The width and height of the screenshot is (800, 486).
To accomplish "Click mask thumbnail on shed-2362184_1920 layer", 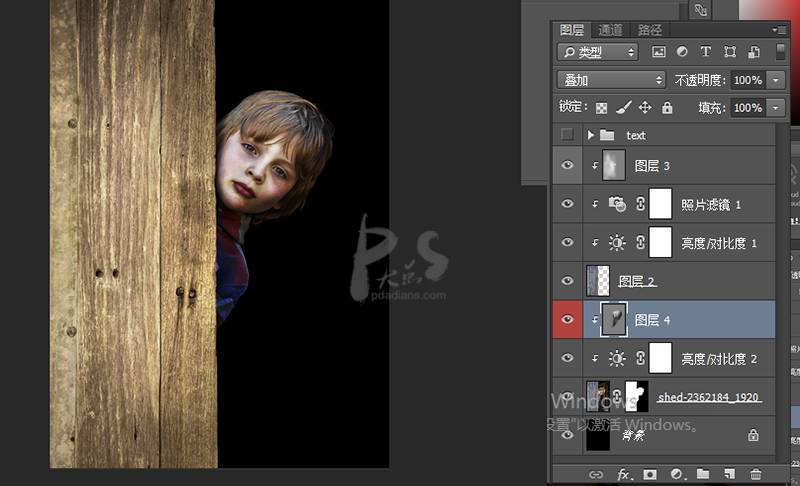I will click(636, 396).
